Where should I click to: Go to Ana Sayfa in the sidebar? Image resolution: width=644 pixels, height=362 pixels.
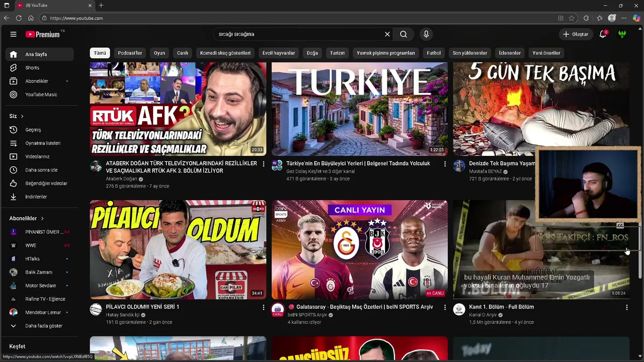(x=40, y=54)
